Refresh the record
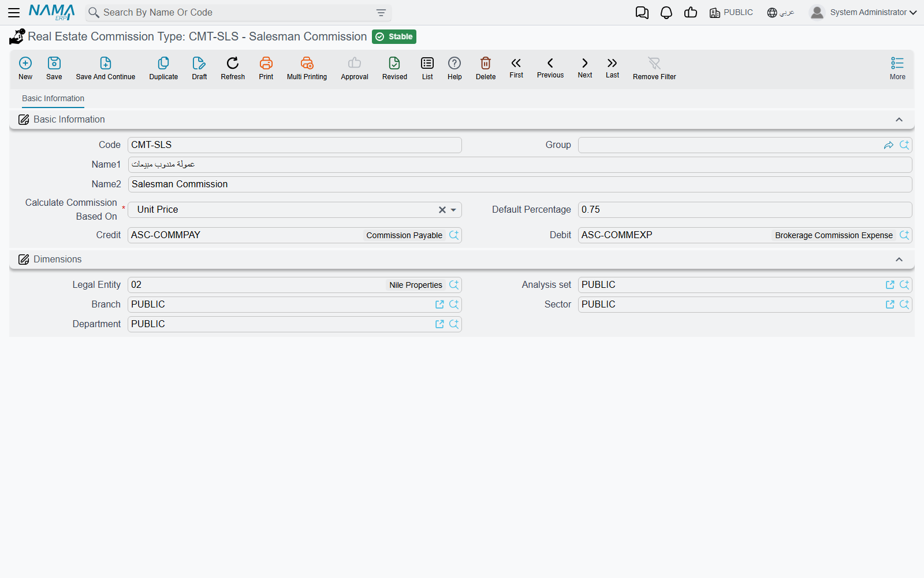Screen dimensions: 924x578 (x=233, y=68)
